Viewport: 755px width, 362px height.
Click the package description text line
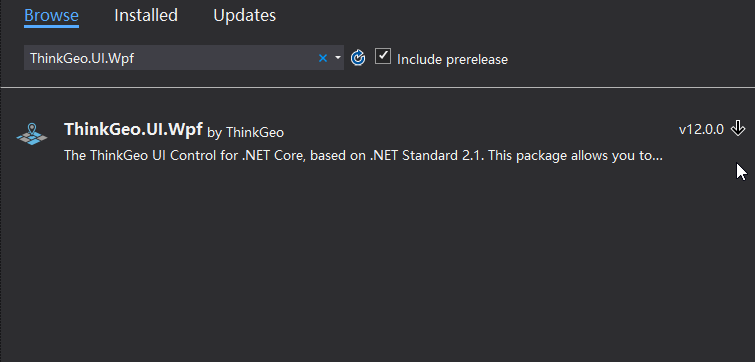click(x=364, y=156)
